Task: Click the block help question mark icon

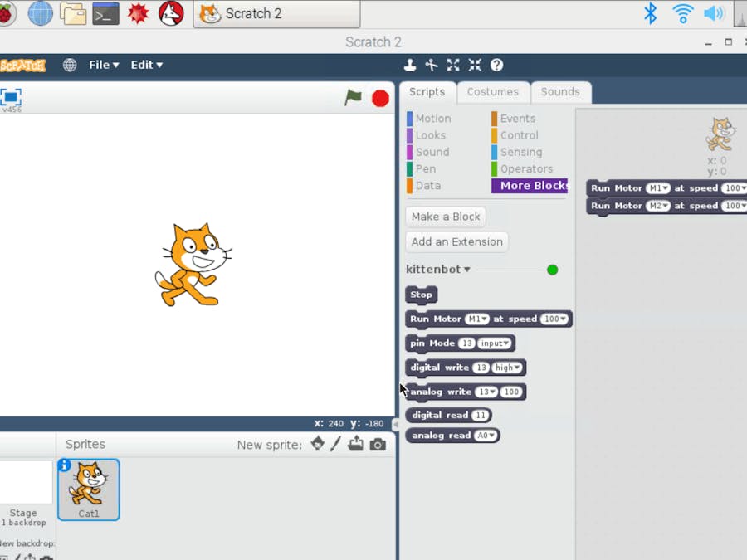Action: point(496,65)
